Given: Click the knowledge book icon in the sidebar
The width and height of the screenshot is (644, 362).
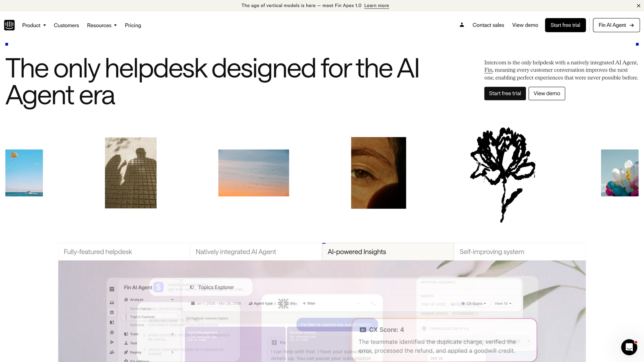Looking at the screenshot, I should point(112,322).
